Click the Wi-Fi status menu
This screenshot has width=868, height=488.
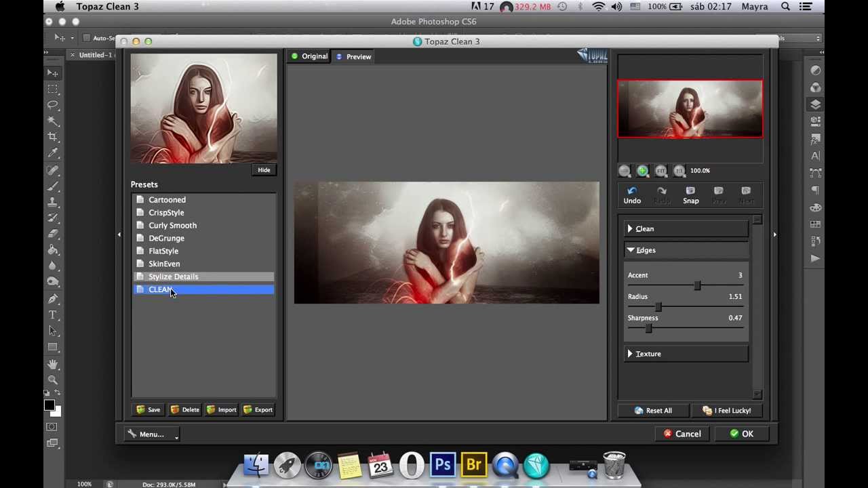(598, 7)
